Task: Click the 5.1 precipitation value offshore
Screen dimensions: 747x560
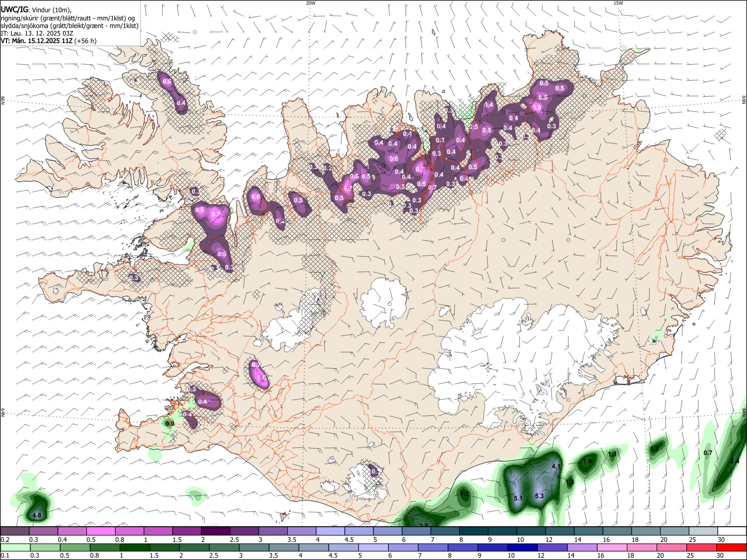Action: (x=518, y=498)
